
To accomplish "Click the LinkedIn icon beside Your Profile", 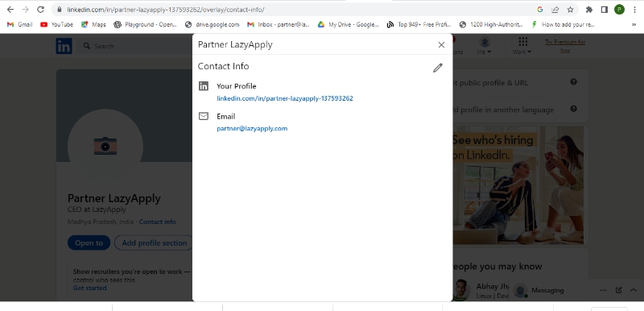I will click(x=204, y=86).
